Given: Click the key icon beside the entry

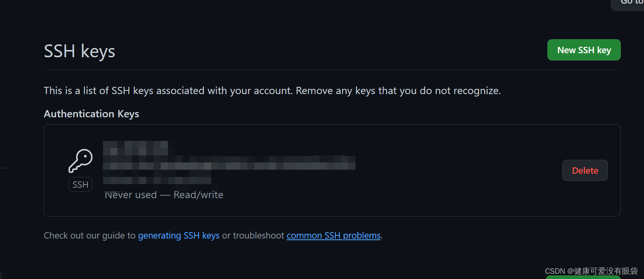Looking at the screenshot, I should point(81,161).
